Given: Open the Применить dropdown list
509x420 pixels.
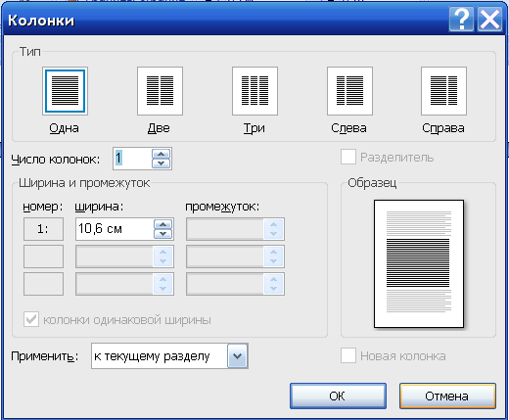Looking at the screenshot, I should (x=238, y=356).
